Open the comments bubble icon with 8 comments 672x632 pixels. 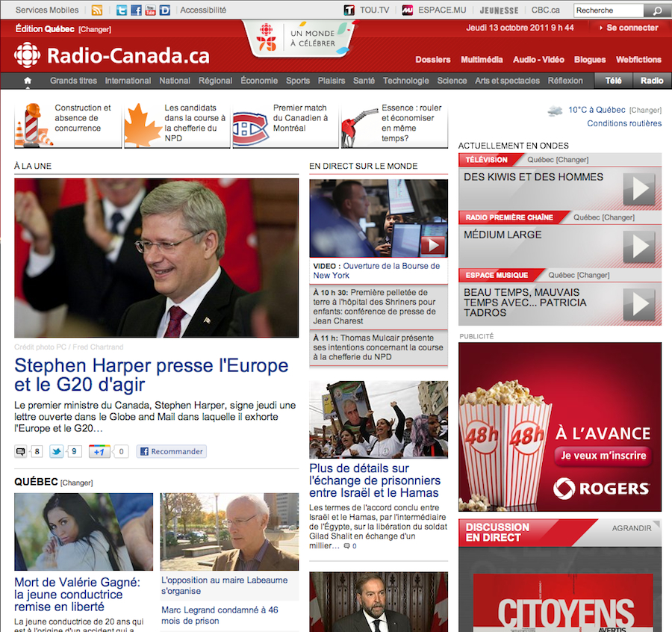tap(21, 451)
